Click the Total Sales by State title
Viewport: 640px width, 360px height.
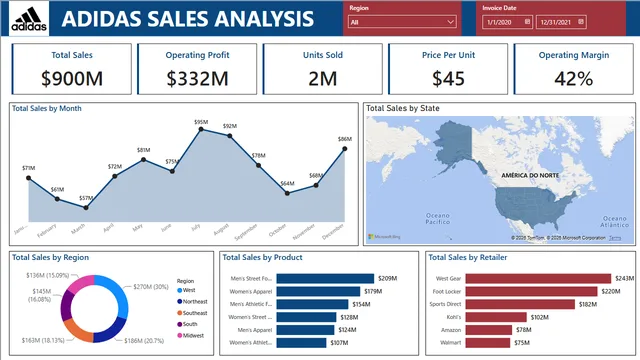tap(402, 109)
